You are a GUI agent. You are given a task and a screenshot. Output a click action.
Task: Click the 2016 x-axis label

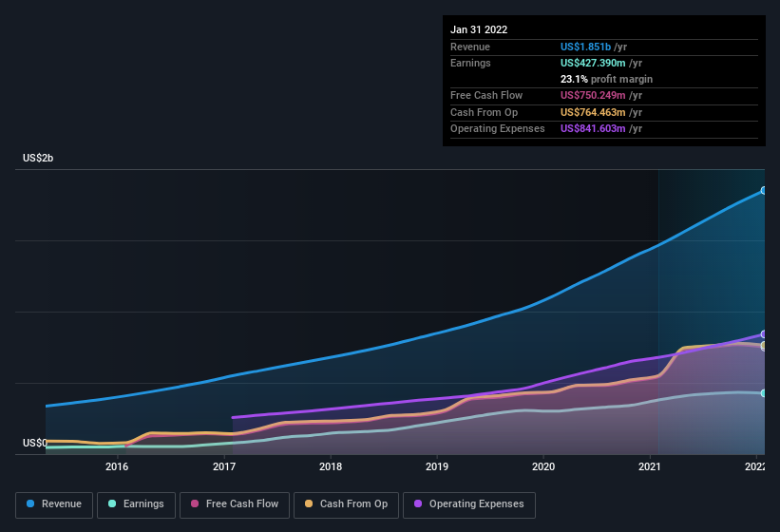click(x=117, y=466)
